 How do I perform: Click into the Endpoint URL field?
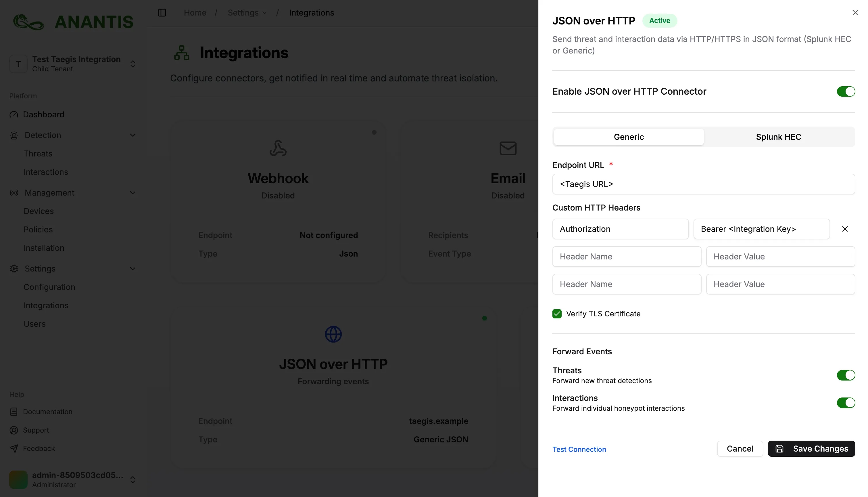[703, 184]
